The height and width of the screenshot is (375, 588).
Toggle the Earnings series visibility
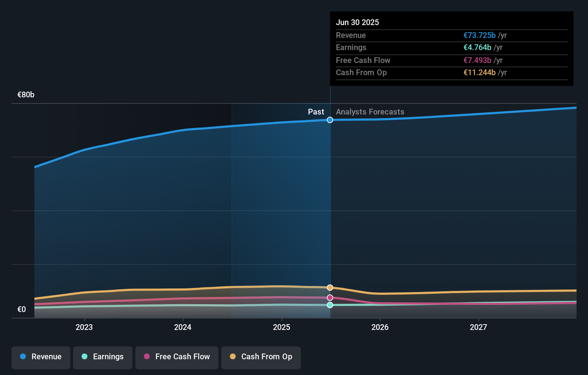103,357
